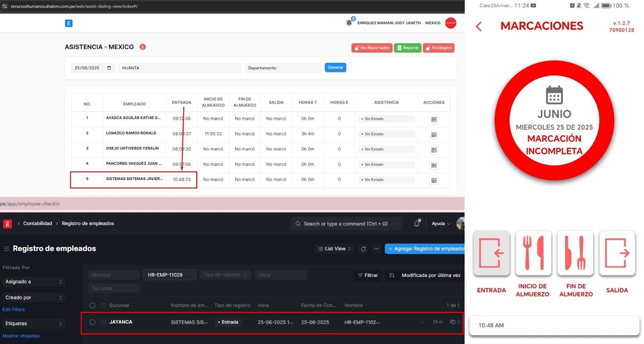Open the List View switcher dropdown

(x=334, y=249)
